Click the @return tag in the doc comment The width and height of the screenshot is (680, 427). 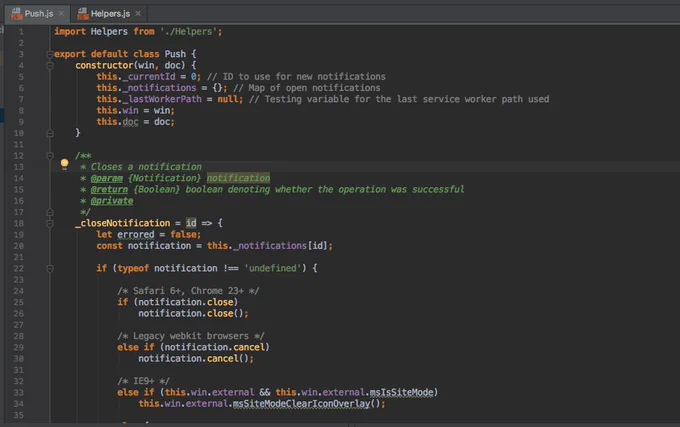109,189
